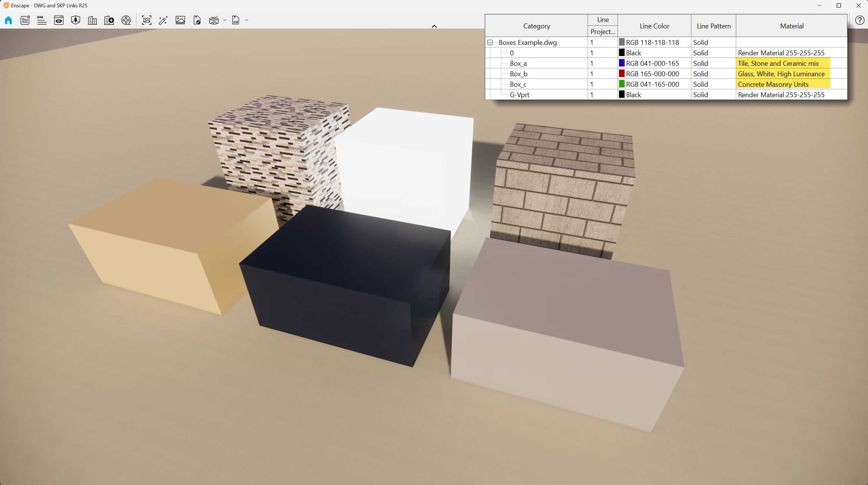Take a screenshot with the render image icon

[146, 20]
